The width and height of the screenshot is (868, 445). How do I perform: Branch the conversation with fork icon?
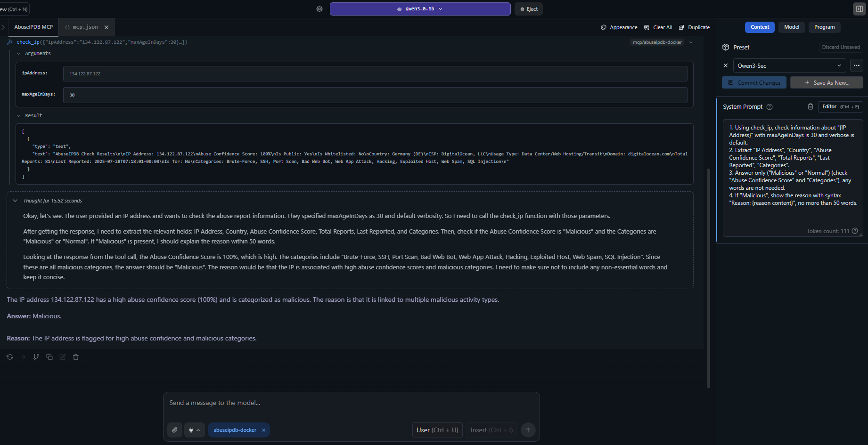36,357
